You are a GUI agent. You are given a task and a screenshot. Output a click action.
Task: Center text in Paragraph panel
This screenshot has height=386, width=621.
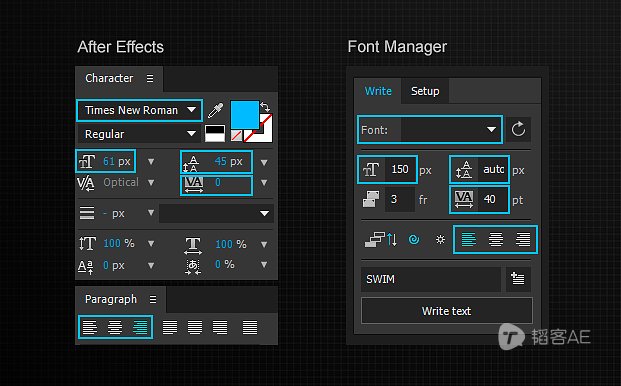(115, 327)
